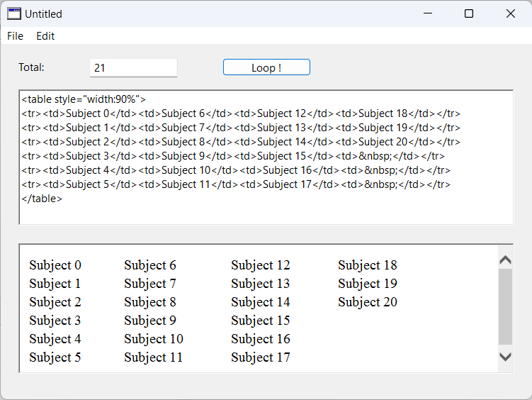Click the scroll down arrow in HTML preview
The image size is (532, 400).
point(506,357)
